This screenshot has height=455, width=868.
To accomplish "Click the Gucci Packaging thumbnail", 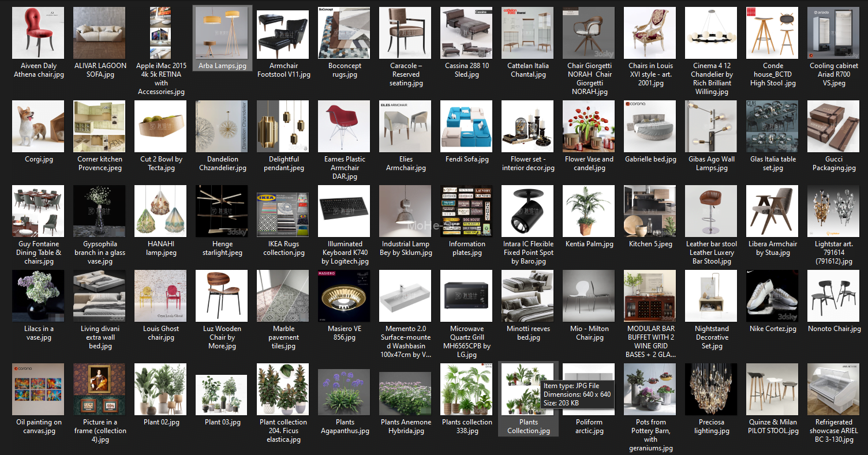I will click(833, 126).
